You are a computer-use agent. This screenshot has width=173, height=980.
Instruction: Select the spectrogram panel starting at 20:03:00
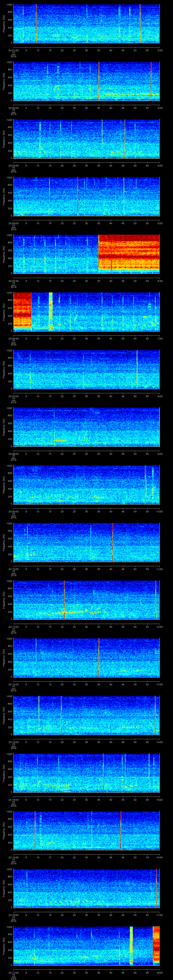click(86, 139)
